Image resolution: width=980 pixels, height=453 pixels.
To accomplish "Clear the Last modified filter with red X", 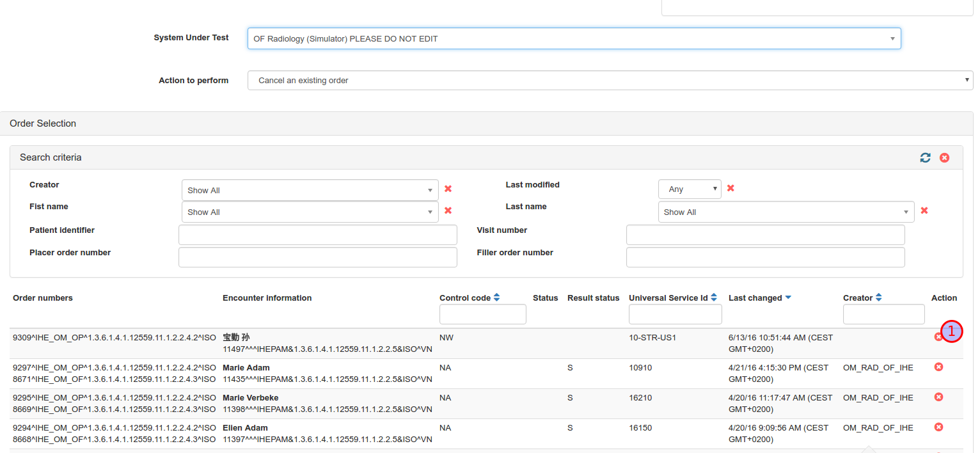I will (731, 188).
